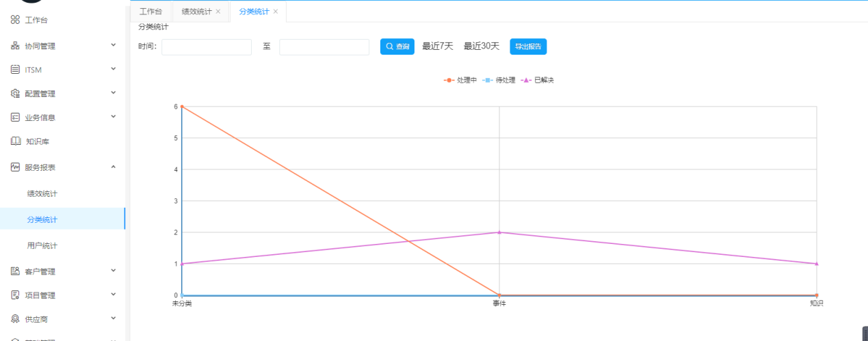
Task: Expand the 协同管理 menu chevron
Action: [x=114, y=45]
